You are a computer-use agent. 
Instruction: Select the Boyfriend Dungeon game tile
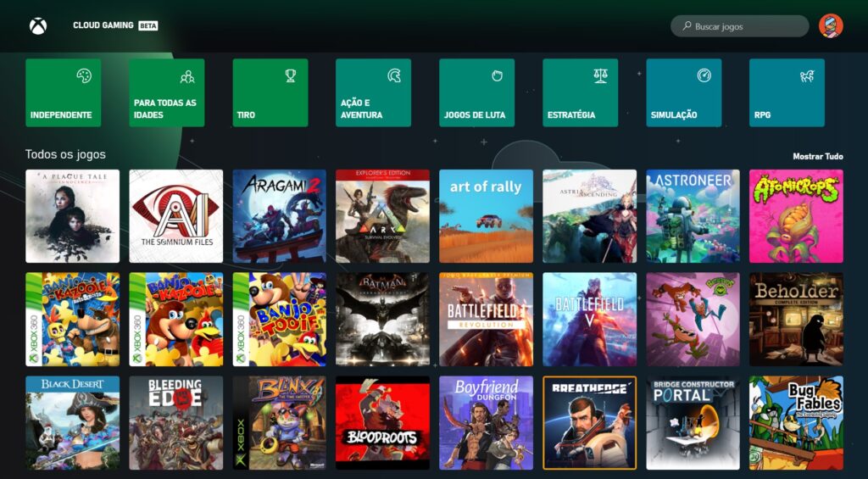(486, 423)
